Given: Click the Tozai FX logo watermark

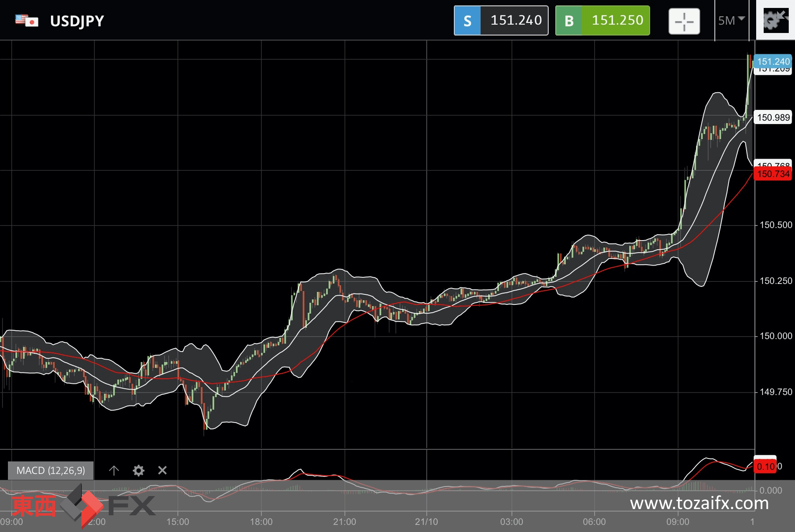Looking at the screenshot, I should (x=84, y=505).
